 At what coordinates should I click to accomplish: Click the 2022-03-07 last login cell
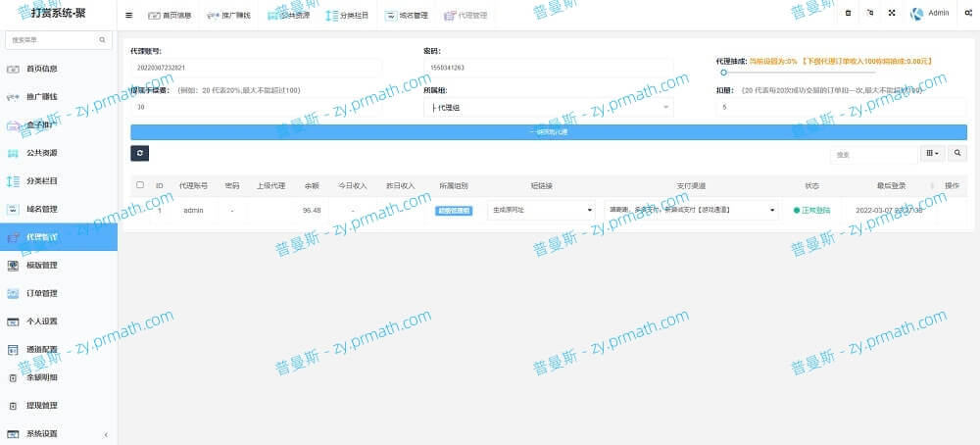click(x=889, y=211)
